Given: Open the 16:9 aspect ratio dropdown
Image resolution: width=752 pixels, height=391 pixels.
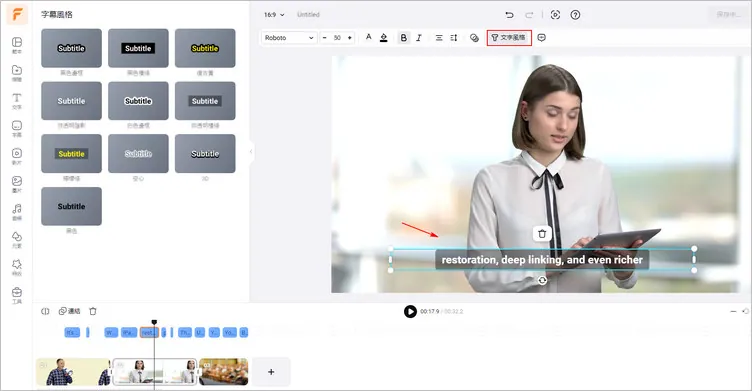Looking at the screenshot, I should (274, 15).
